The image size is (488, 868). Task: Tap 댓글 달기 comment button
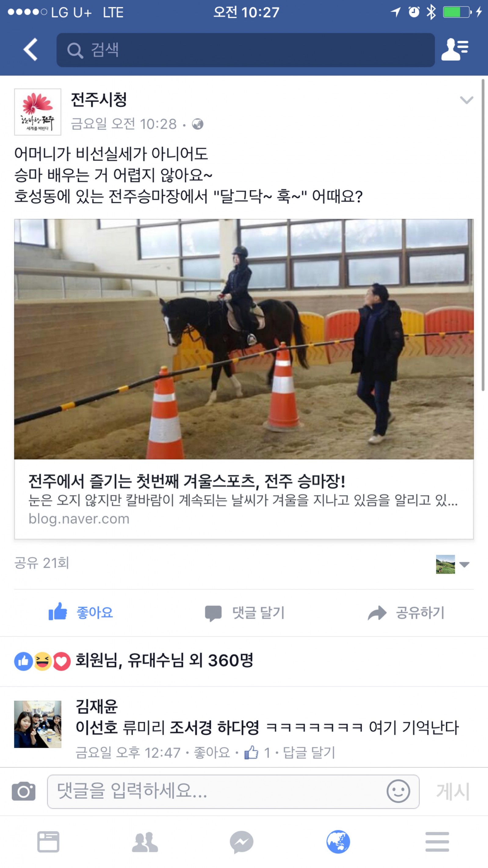click(x=245, y=613)
